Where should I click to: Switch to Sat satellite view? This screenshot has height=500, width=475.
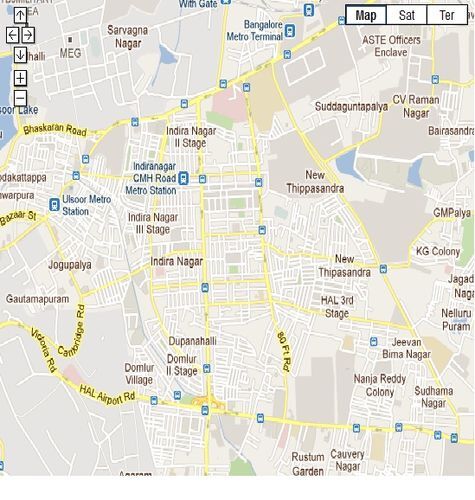(407, 15)
